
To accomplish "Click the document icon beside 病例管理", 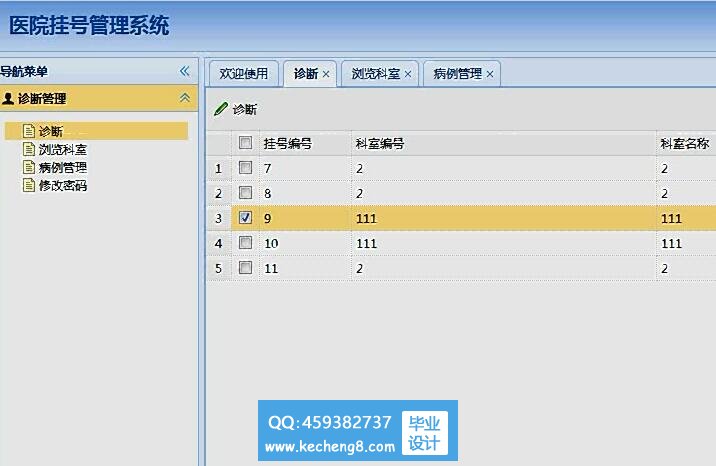I will (29, 167).
